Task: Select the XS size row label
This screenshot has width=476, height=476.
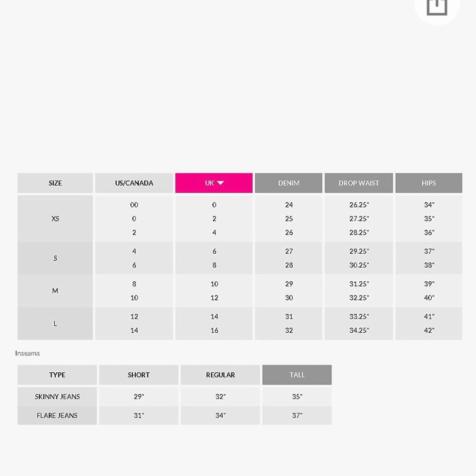Action: pos(55,218)
